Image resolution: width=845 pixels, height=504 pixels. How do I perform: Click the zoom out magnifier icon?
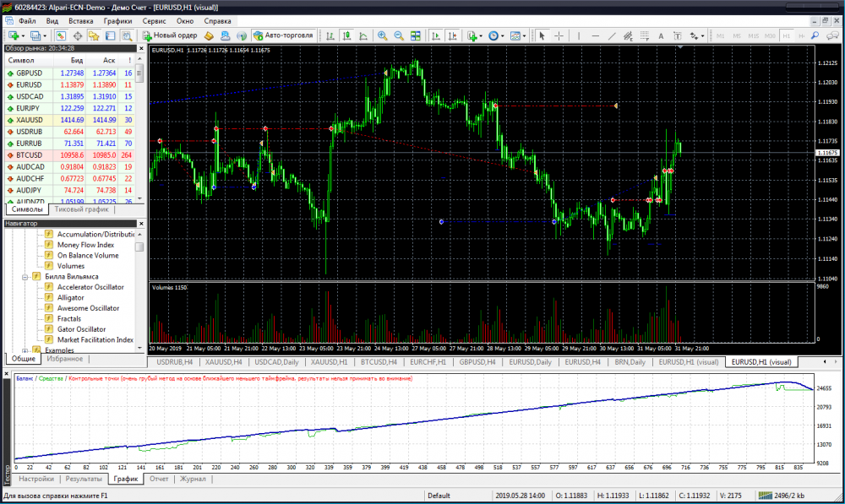[398, 35]
